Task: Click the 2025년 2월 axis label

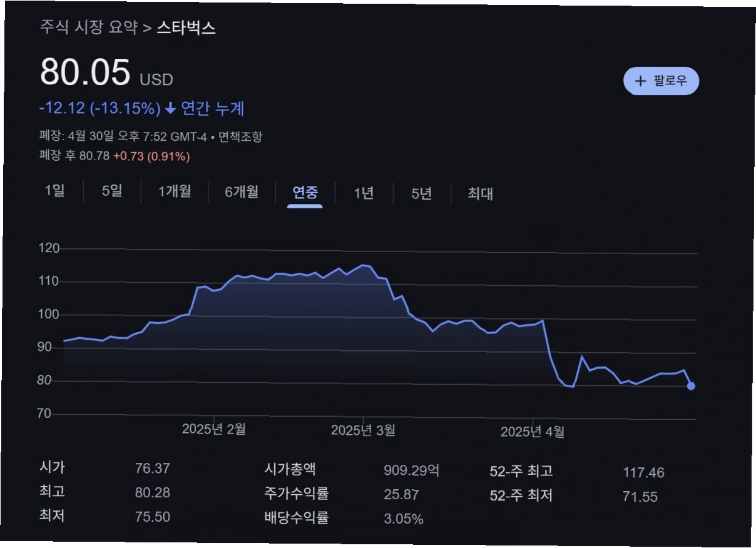Action: point(214,429)
